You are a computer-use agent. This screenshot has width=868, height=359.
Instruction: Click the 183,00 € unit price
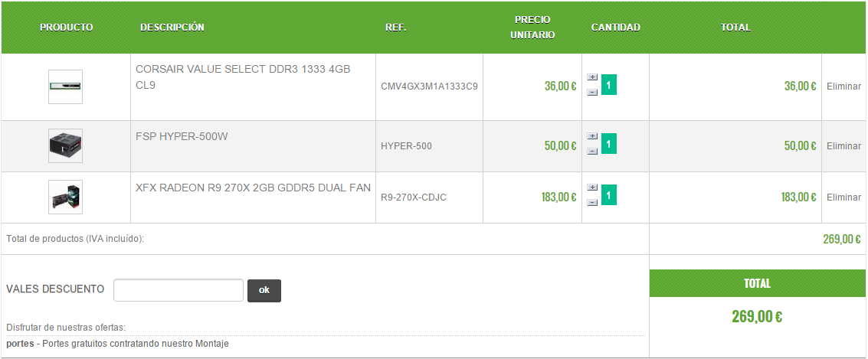pos(558,197)
